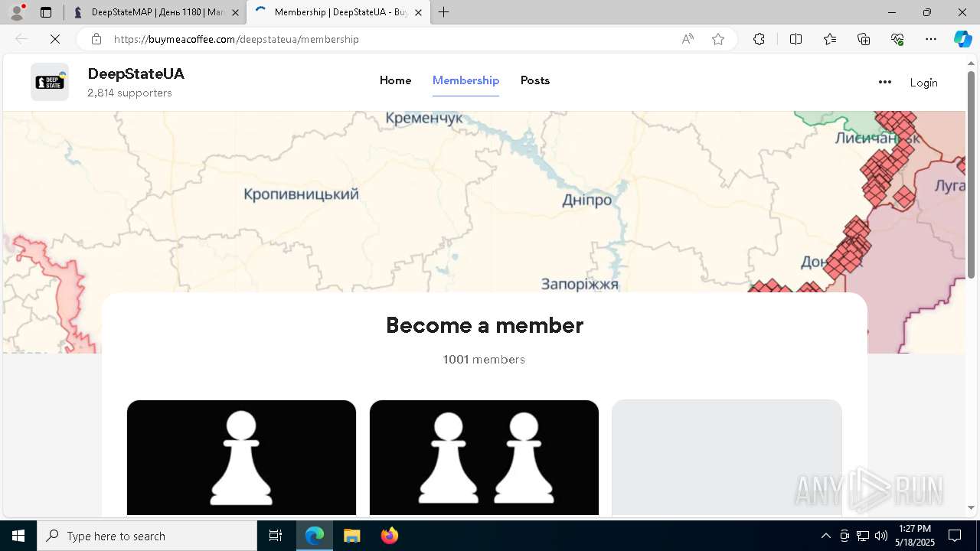The width and height of the screenshot is (980, 551).
Task: View site information lock icon
Action: click(96, 39)
